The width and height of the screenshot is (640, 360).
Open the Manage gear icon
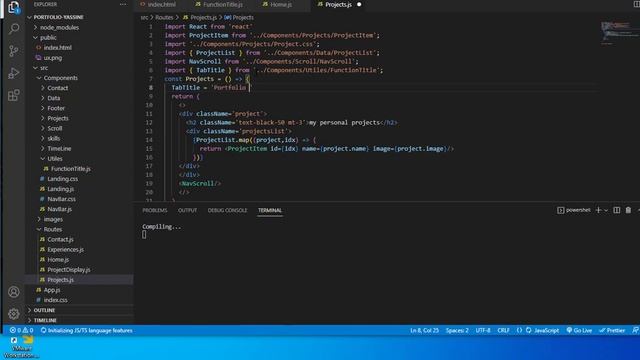click(x=13, y=314)
